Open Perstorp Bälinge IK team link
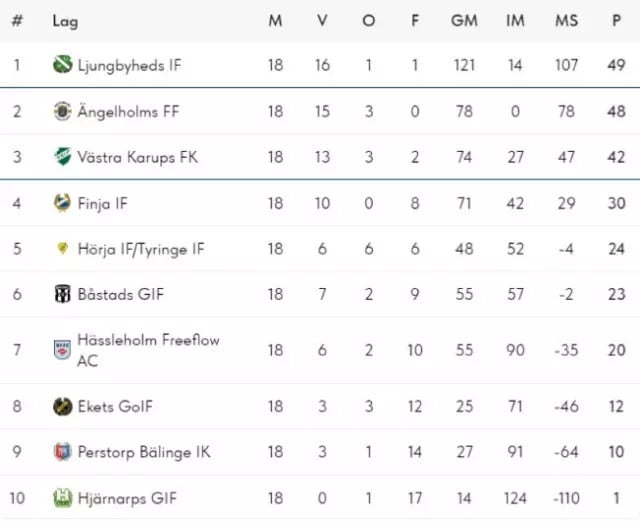640x523 pixels. coord(142,452)
